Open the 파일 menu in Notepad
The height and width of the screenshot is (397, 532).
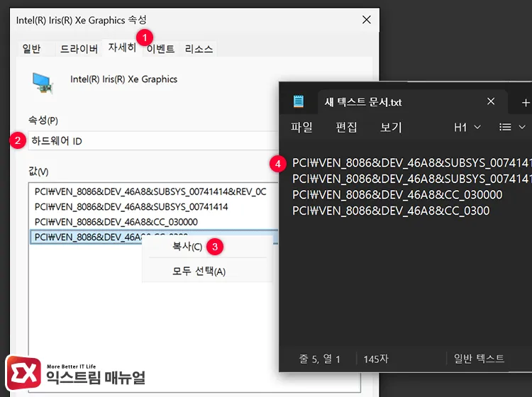pyautogui.click(x=301, y=128)
